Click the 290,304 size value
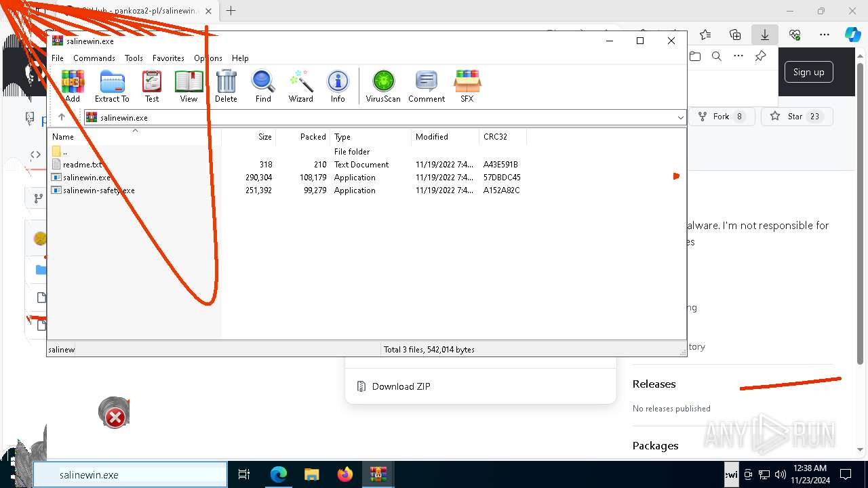Image resolution: width=868 pixels, height=488 pixels. point(258,178)
